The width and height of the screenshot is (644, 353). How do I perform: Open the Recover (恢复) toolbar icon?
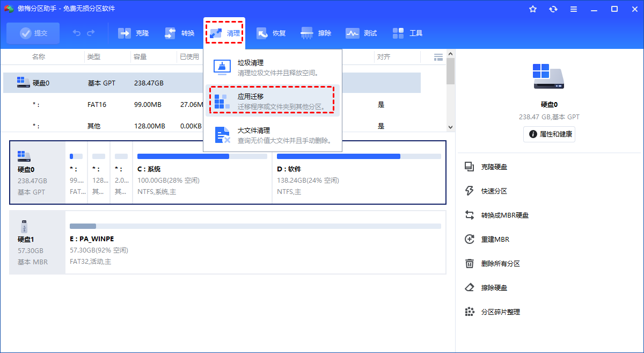coord(271,33)
